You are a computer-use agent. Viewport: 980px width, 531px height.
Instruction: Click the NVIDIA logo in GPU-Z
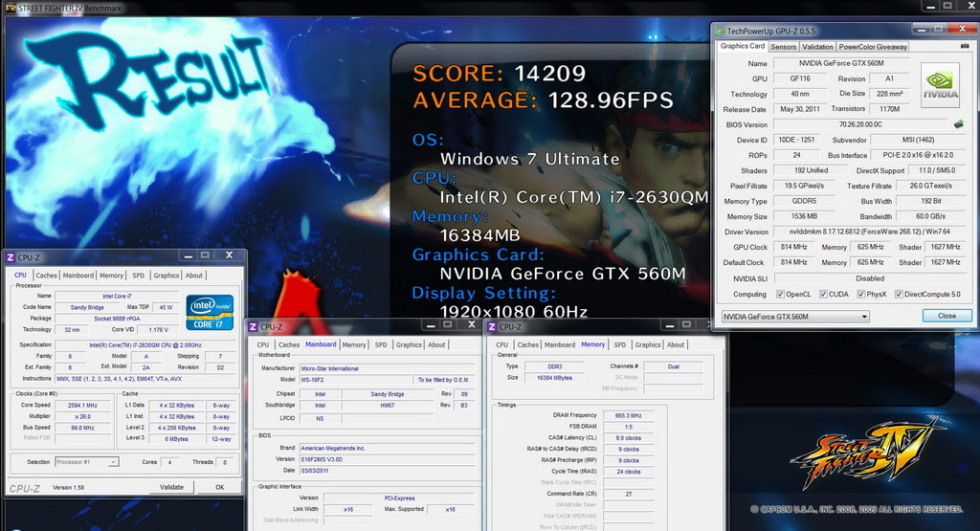coord(941,85)
